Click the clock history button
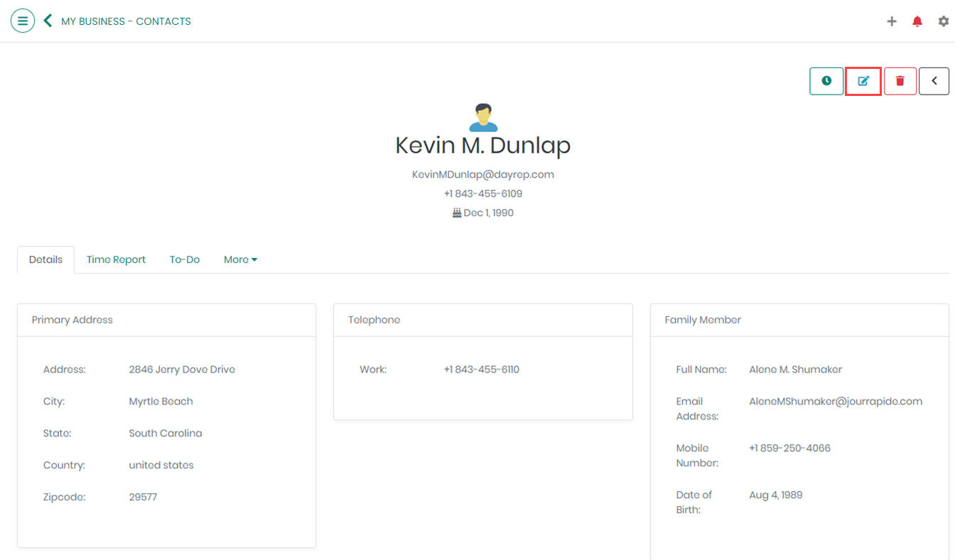The width and height of the screenshot is (955, 560). pos(826,81)
